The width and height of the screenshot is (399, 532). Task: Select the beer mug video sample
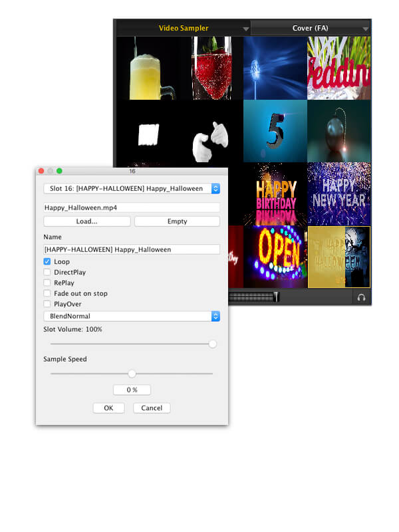[148, 68]
